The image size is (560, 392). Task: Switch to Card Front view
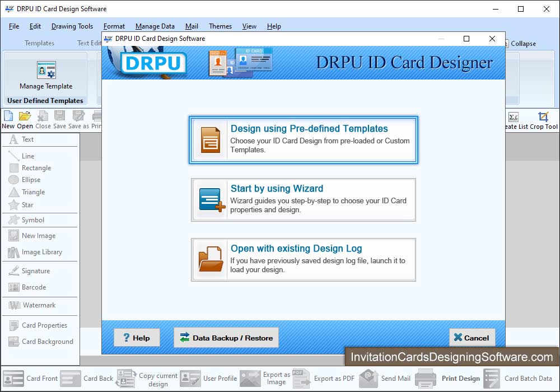point(30,379)
